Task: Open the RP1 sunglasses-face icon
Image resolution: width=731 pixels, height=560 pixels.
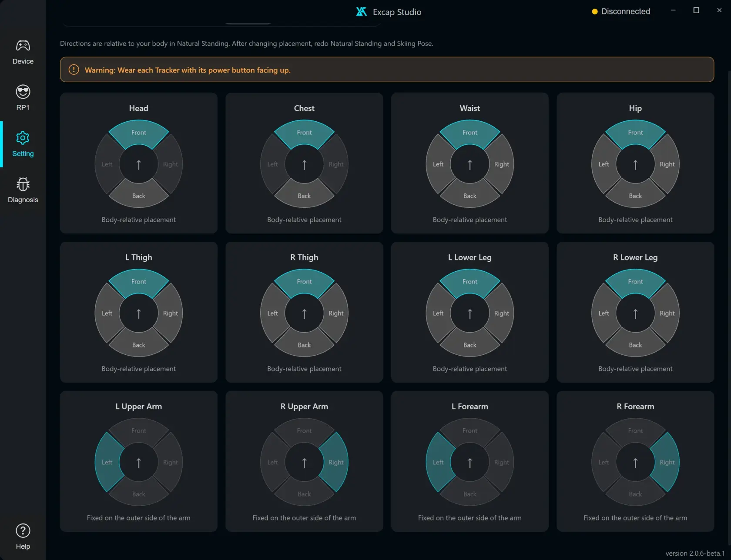Action: tap(23, 92)
